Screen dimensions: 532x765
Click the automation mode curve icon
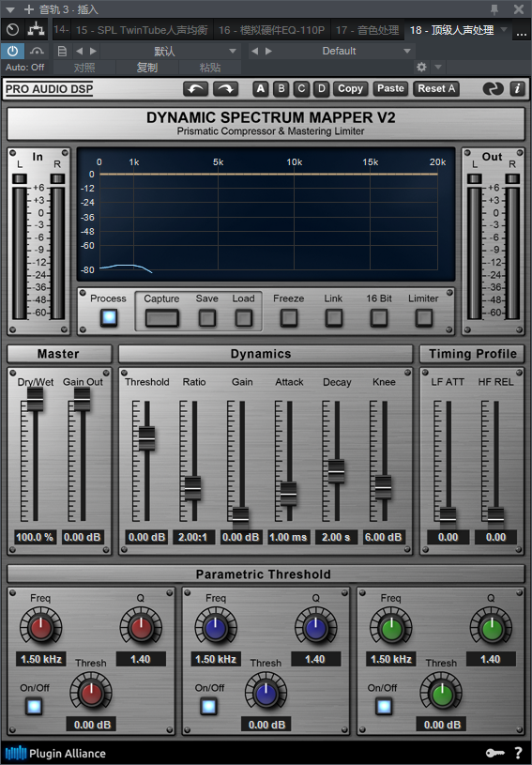click(37, 51)
